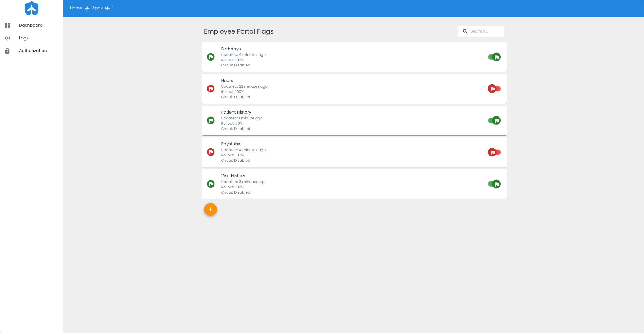Expand the Paystubs flag entry row
Screen dimensions: 644x333
click(x=354, y=152)
